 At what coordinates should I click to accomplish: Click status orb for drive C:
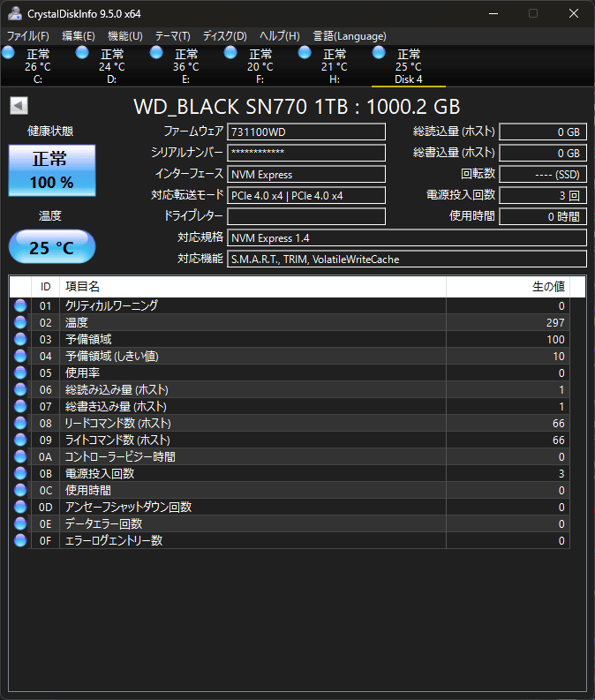pyautogui.click(x=9, y=54)
